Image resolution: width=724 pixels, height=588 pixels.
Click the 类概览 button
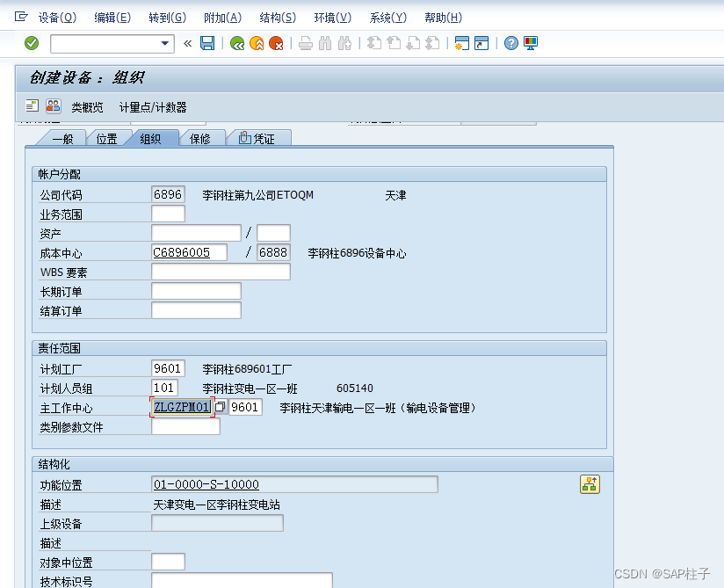coord(87,107)
